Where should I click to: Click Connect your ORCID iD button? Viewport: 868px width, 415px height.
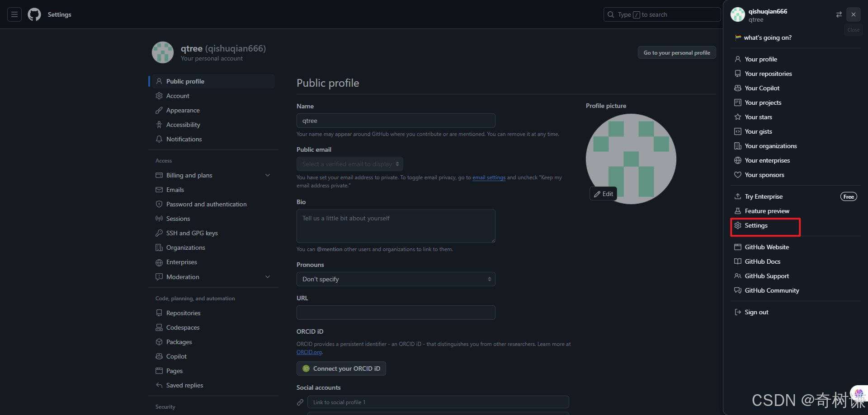pos(341,368)
